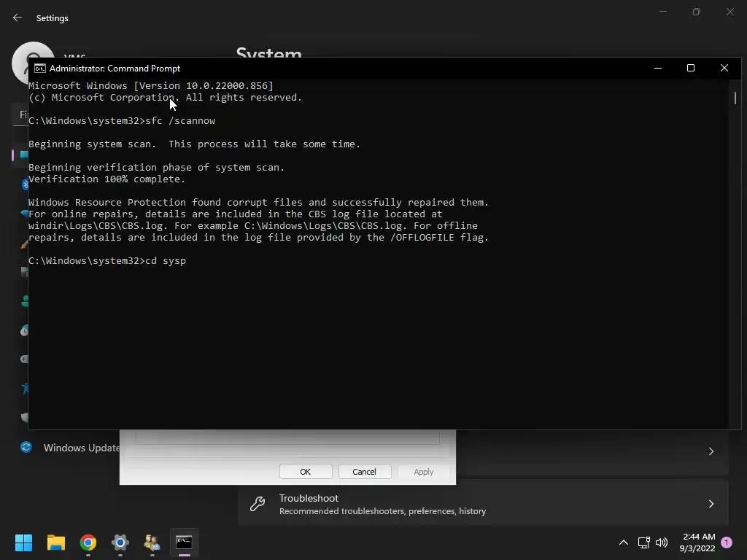This screenshot has width=747, height=560.
Task: Open the notification badge showing 1
Action: 727,542
